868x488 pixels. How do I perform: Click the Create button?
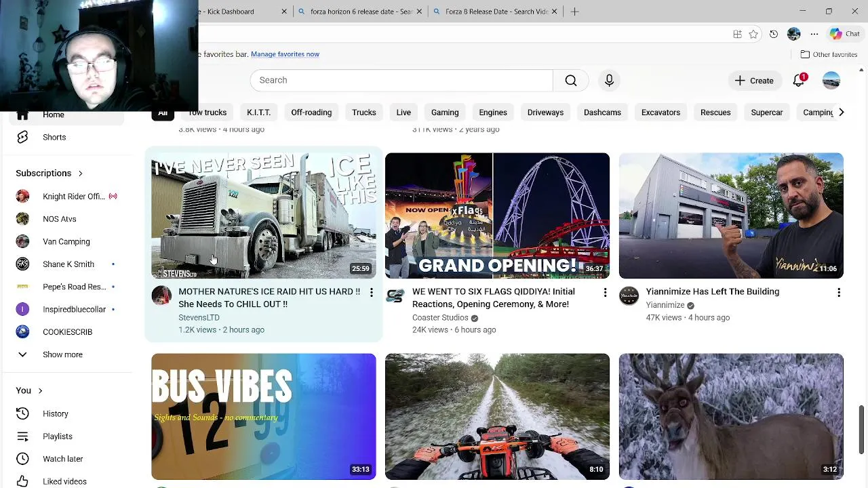click(754, 81)
